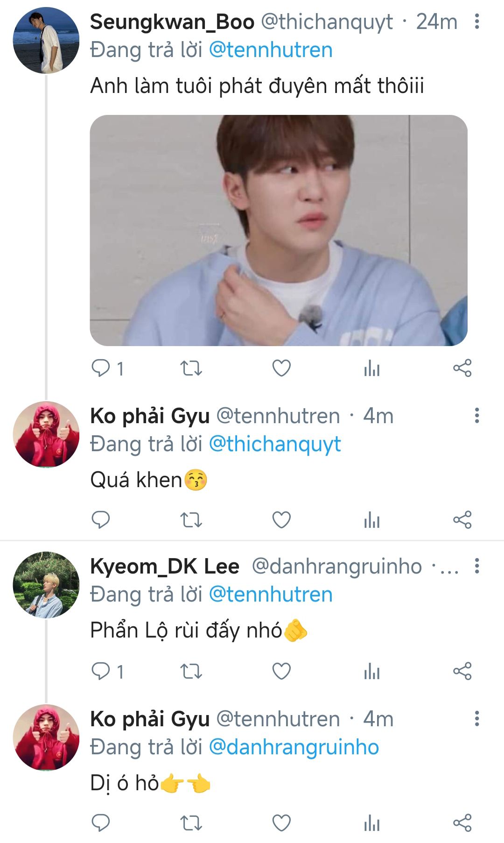Share Seungkwan_Boo's photo tweet
The image size is (504, 843).
pyautogui.click(x=462, y=368)
